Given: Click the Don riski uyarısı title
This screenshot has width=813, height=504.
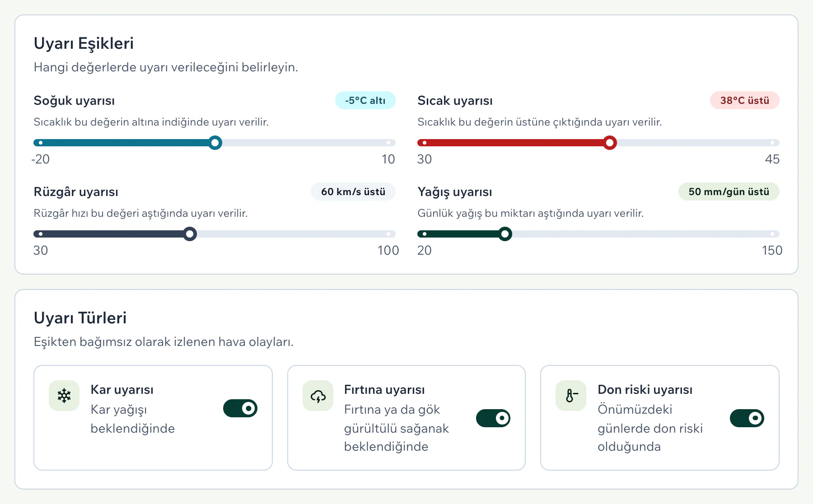Looking at the screenshot, I should pos(645,389).
